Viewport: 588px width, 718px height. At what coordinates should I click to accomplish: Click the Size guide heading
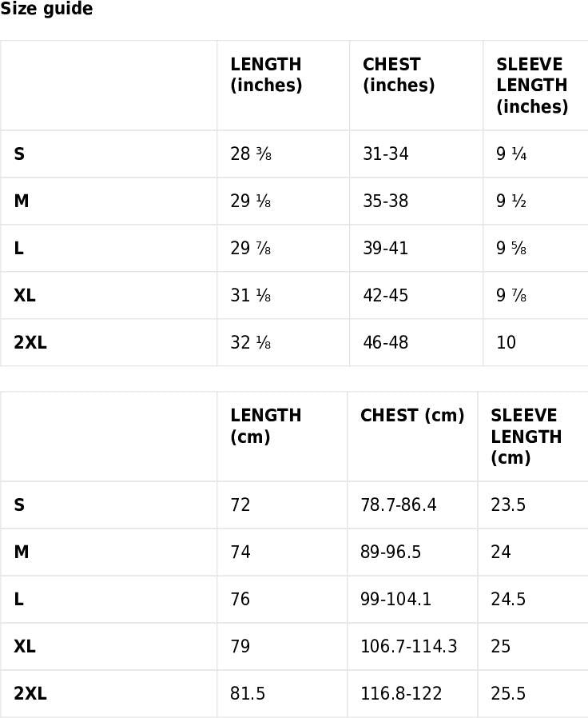(x=46, y=10)
